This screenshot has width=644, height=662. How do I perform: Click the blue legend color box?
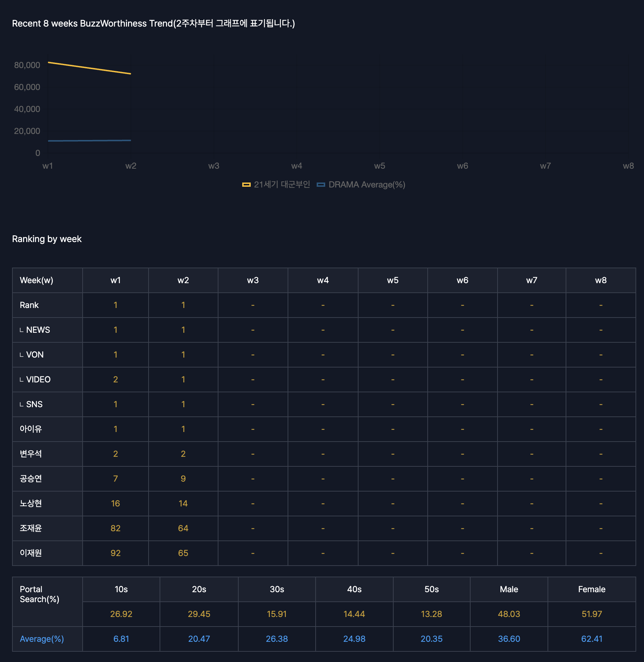[321, 185]
